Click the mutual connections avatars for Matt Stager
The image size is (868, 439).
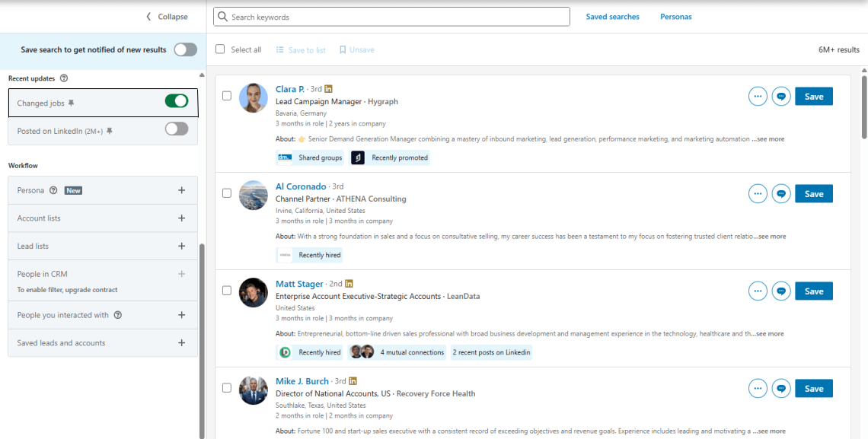click(x=362, y=352)
